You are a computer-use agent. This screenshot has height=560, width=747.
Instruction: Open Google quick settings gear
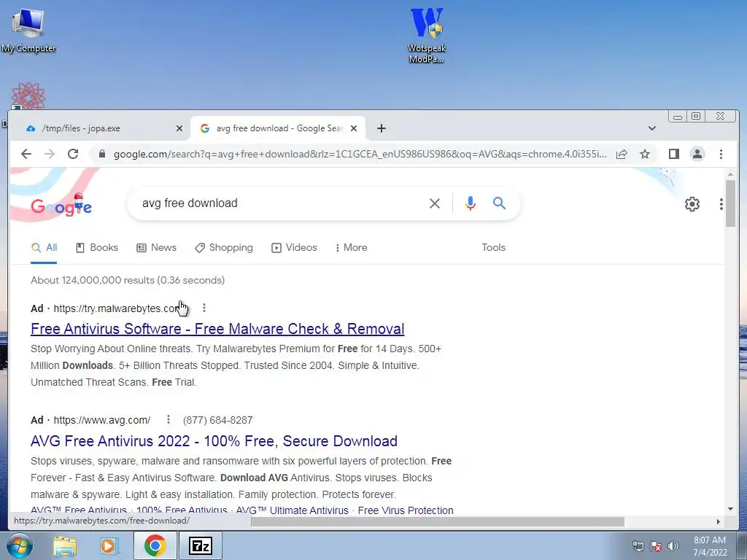pyautogui.click(x=692, y=204)
